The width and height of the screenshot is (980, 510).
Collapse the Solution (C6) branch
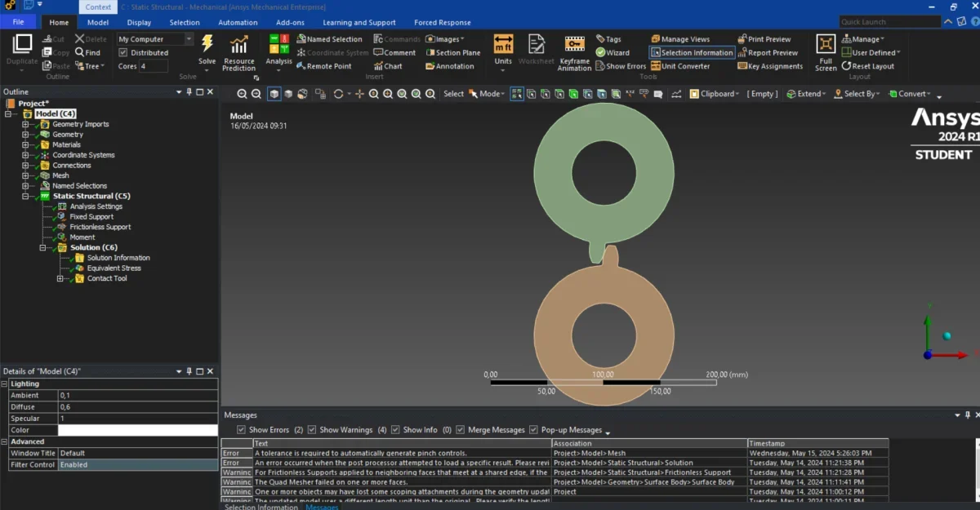(x=41, y=247)
